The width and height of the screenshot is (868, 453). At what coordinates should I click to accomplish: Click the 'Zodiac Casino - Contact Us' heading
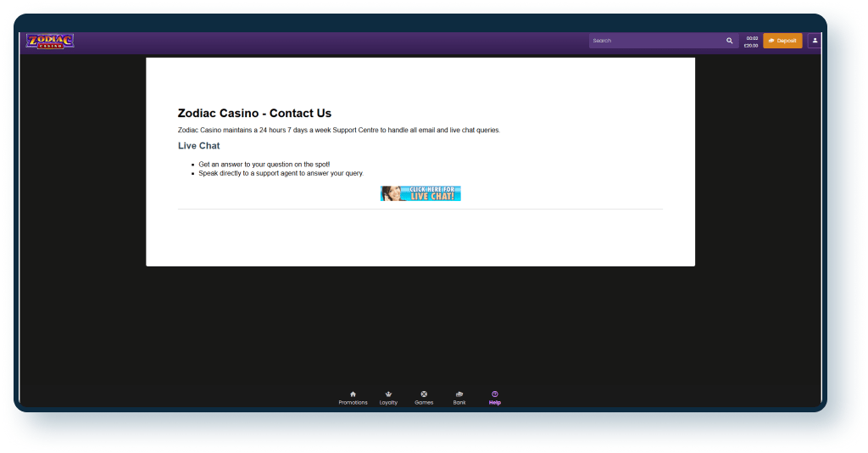click(254, 113)
